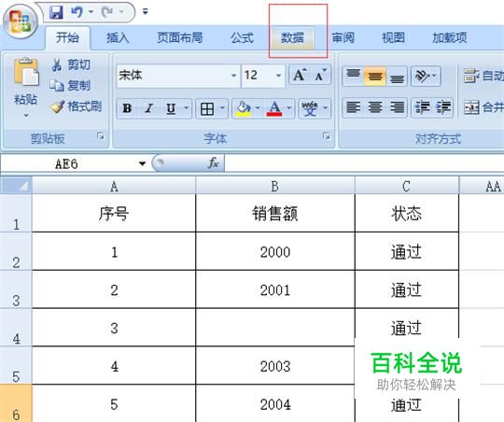Open the text orientation button
The width and height of the screenshot is (504, 422).
coord(426,77)
